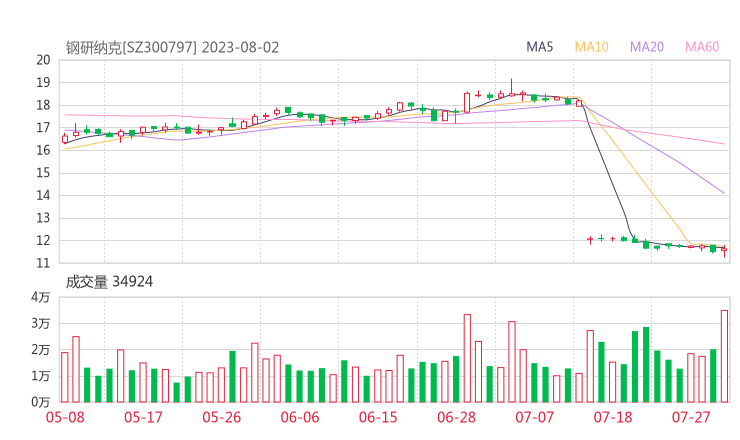
Task: Click the price axis value 17
Action: coord(43,128)
